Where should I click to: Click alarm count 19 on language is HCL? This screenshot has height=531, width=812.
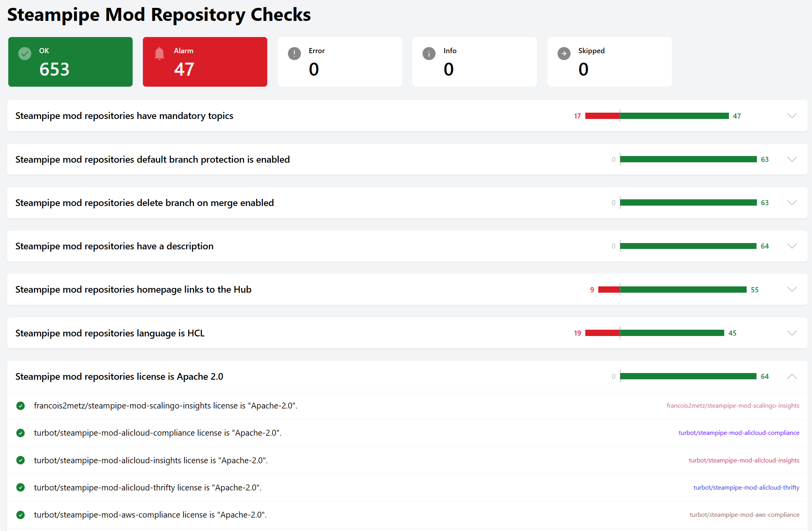(x=577, y=333)
